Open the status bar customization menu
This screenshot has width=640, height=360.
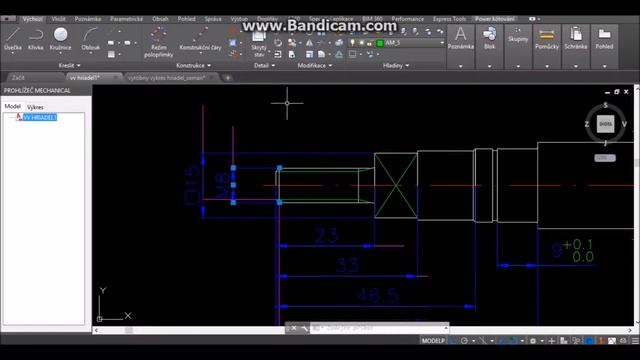[635, 341]
